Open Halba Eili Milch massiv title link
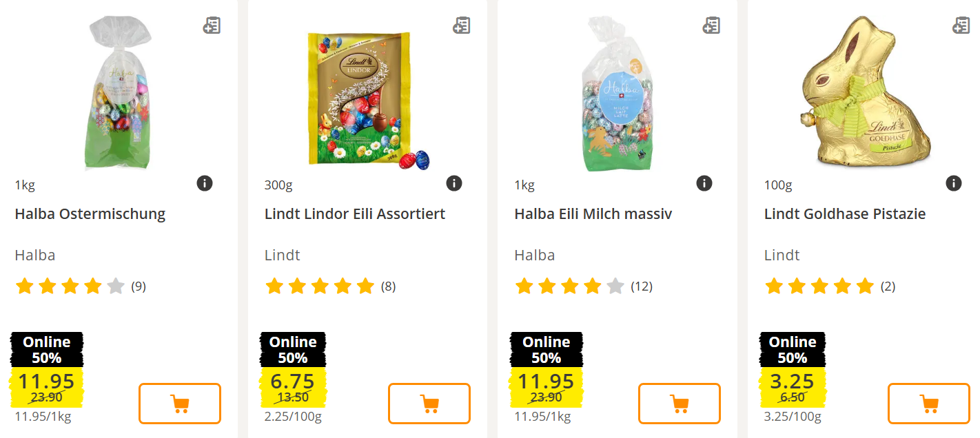The image size is (980, 438). click(x=593, y=214)
